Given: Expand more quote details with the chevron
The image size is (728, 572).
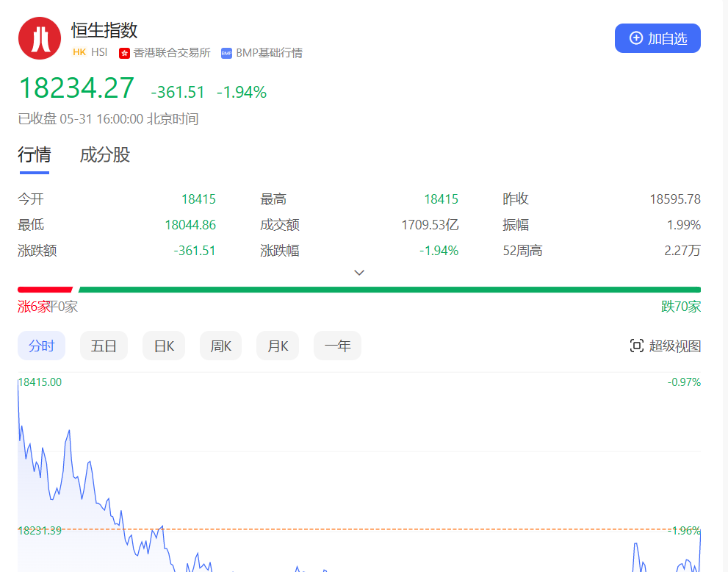Looking at the screenshot, I should 359,272.
